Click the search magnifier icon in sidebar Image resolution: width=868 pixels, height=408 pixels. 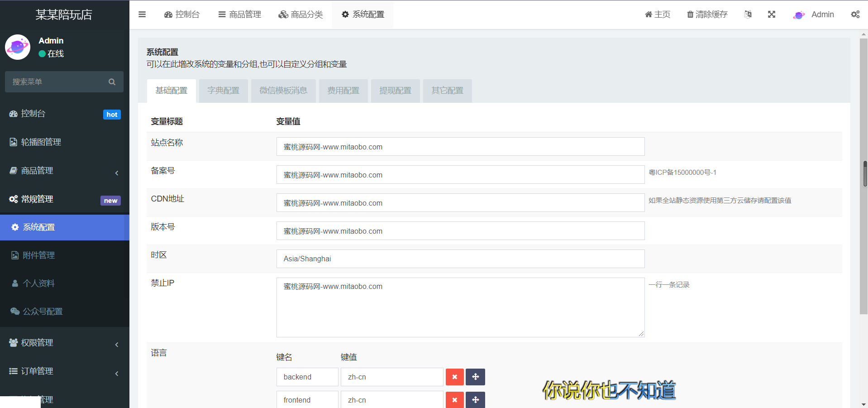112,82
